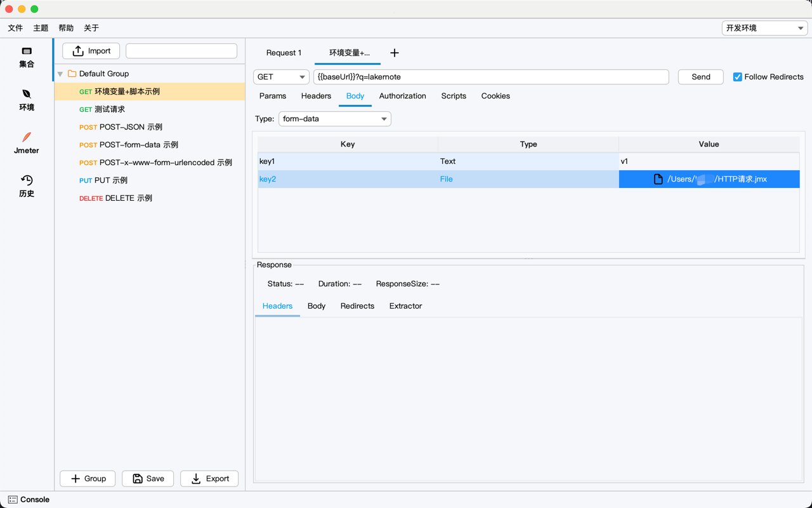The image size is (812, 508).
Task: Click the Import button
Action: pyautogui.click(x=91, y=51)
